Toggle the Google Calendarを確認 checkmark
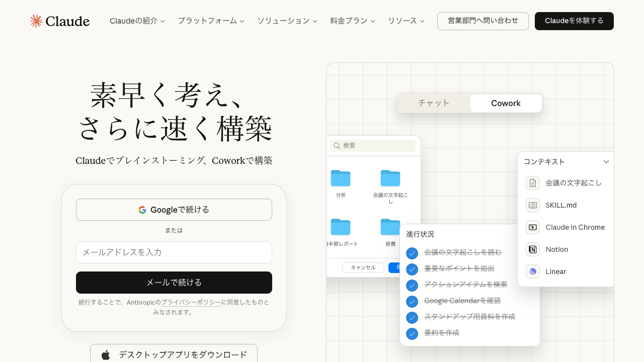The image size is (644, 362). point(412,302)
